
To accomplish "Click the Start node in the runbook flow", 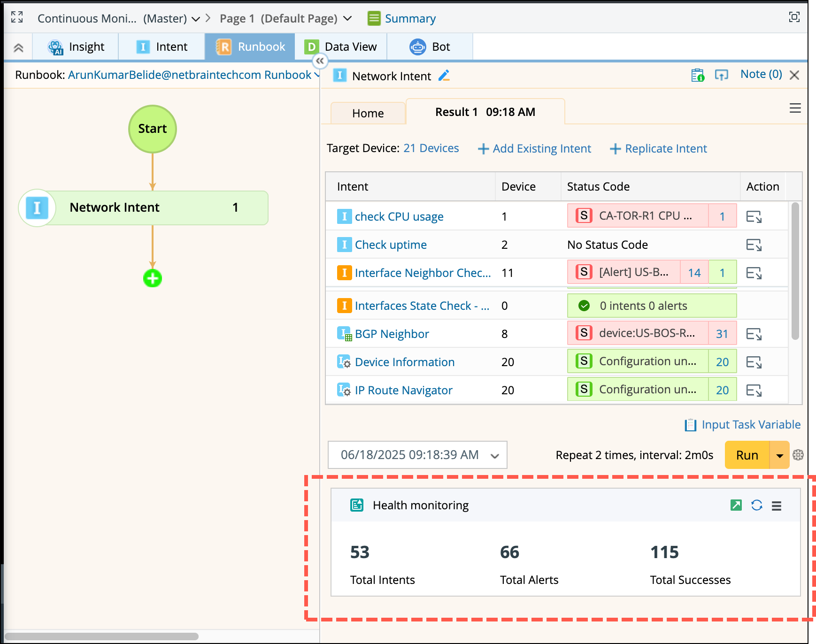I will pos(153,129).
